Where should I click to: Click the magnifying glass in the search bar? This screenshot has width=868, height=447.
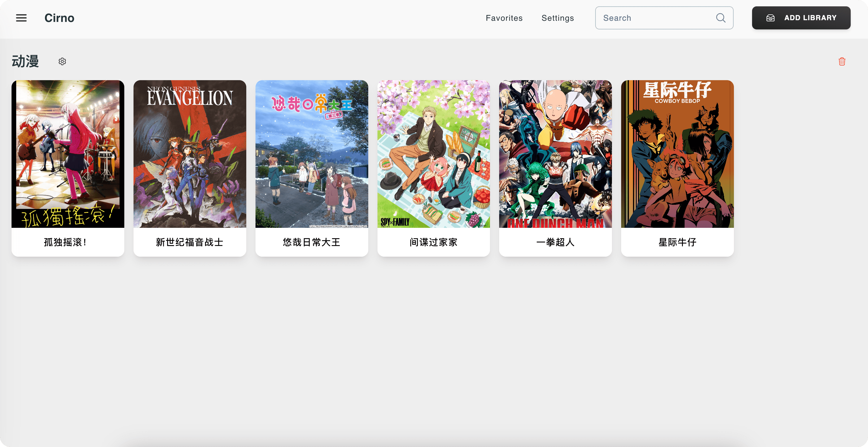point(721,18)
